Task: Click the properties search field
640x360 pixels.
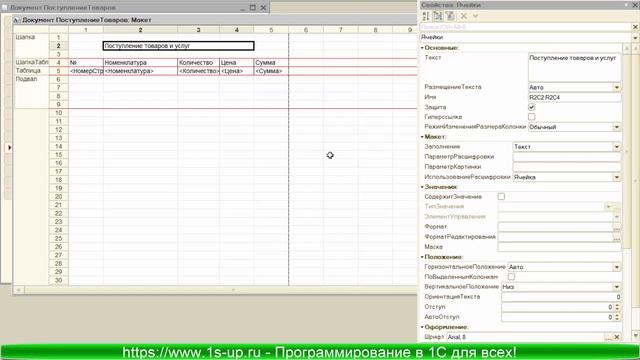Action: pos(526,27)
